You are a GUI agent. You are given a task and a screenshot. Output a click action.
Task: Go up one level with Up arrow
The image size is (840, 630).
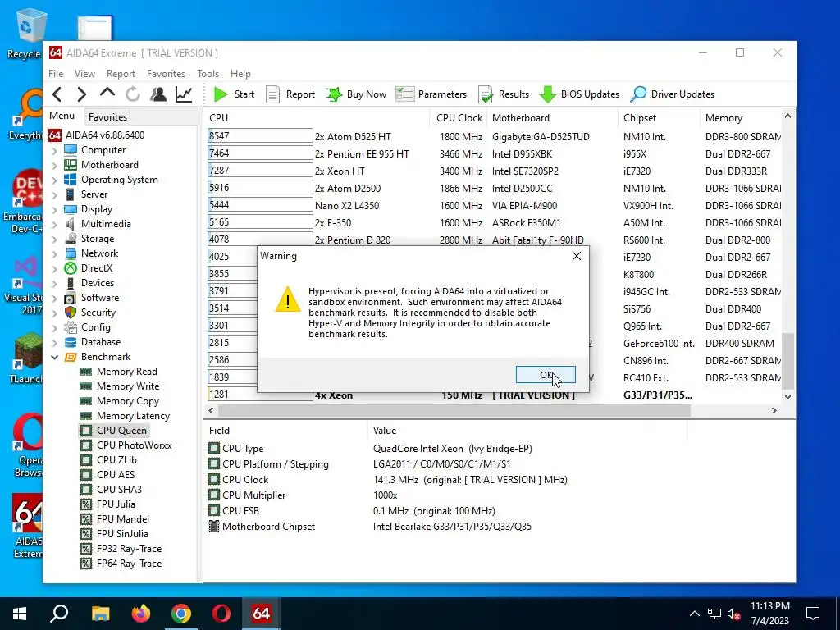pos(107,94)
